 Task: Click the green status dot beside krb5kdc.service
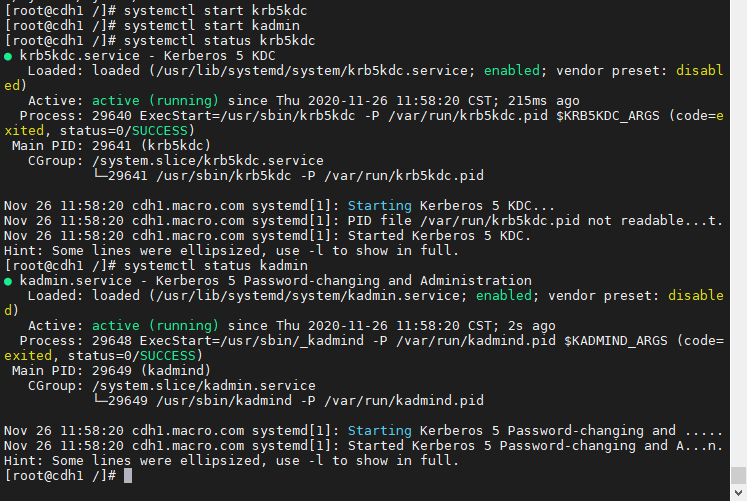point(8,57)
